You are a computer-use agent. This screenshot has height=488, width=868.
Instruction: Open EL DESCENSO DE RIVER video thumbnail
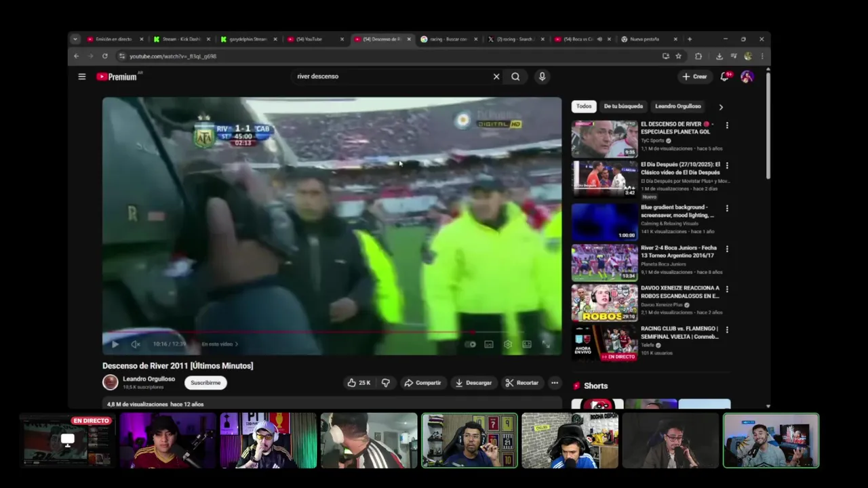[604, 139]
